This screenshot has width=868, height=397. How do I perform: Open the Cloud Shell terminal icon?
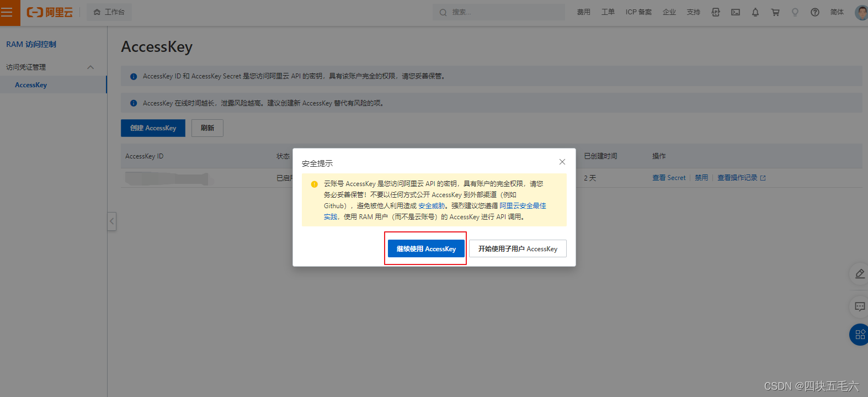736,12
